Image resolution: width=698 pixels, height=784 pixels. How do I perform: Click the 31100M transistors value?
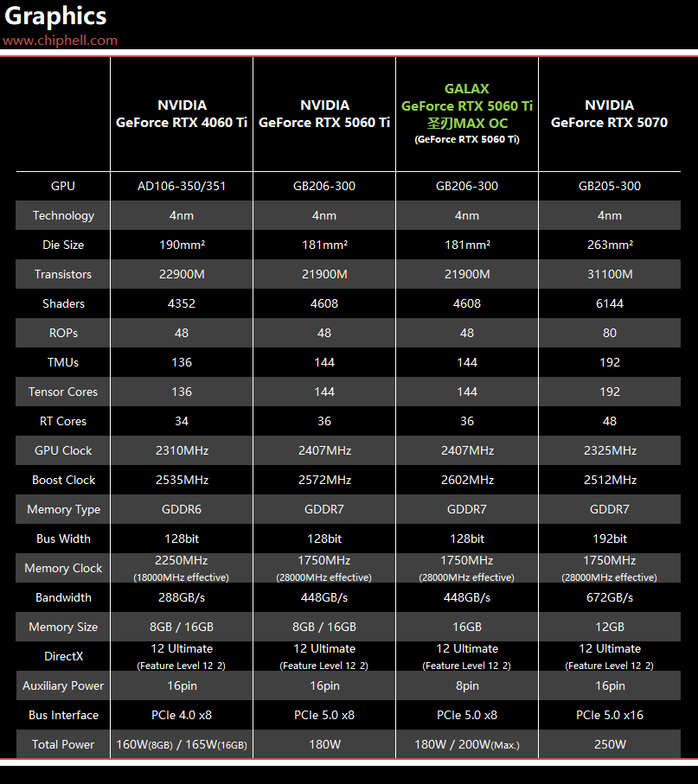click(x=610, y=275)
